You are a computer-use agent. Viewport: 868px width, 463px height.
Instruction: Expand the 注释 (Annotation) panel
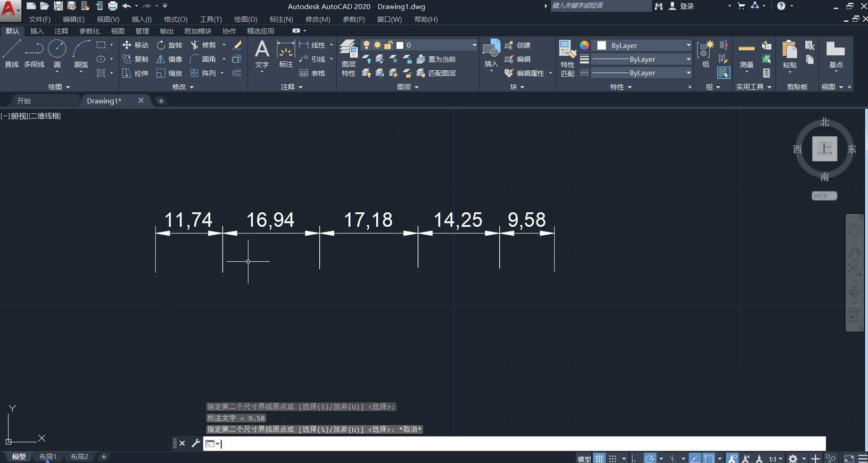point(292,87)
